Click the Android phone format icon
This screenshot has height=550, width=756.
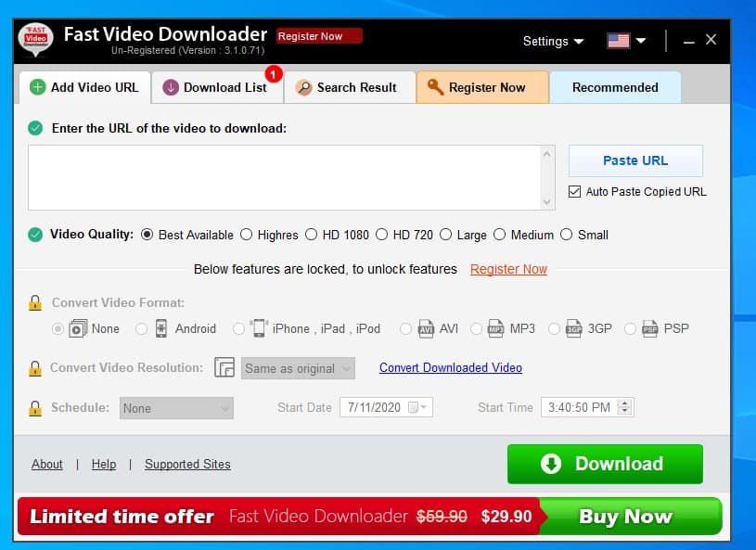click(x=160, y=328)
